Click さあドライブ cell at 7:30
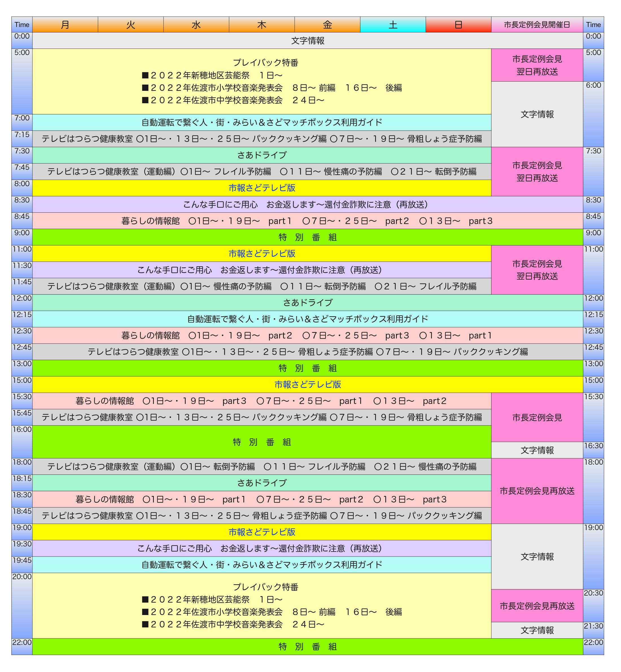Screen dimensions: 621x672 click(x=262, y=155)
